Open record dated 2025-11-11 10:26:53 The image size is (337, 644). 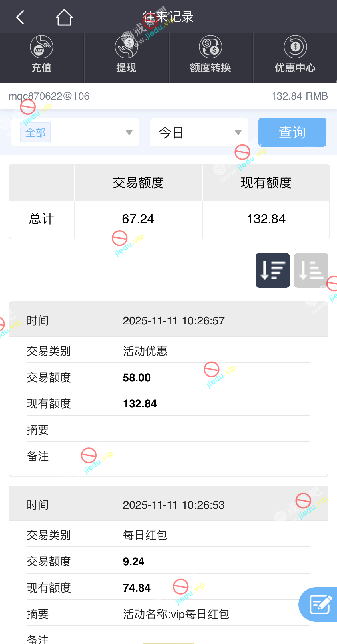point(174,505)
